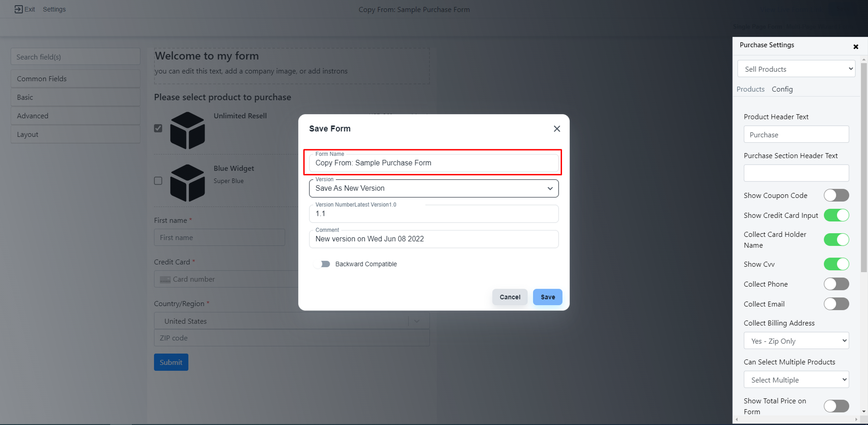The height and width of the screenshot is (425, 868).
Task: Close the Save Form dialog with X
Action: [557, 129]
